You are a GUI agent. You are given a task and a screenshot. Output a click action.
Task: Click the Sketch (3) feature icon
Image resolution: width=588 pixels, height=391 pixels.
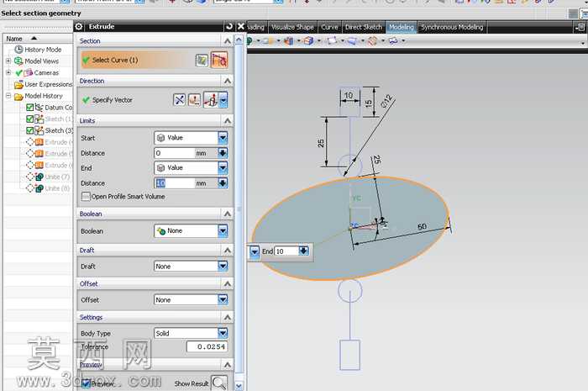39,130
